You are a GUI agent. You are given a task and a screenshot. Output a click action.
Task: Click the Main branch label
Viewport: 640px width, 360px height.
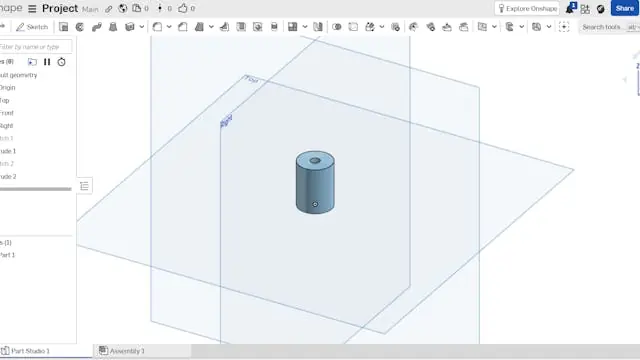click(90, 9)
